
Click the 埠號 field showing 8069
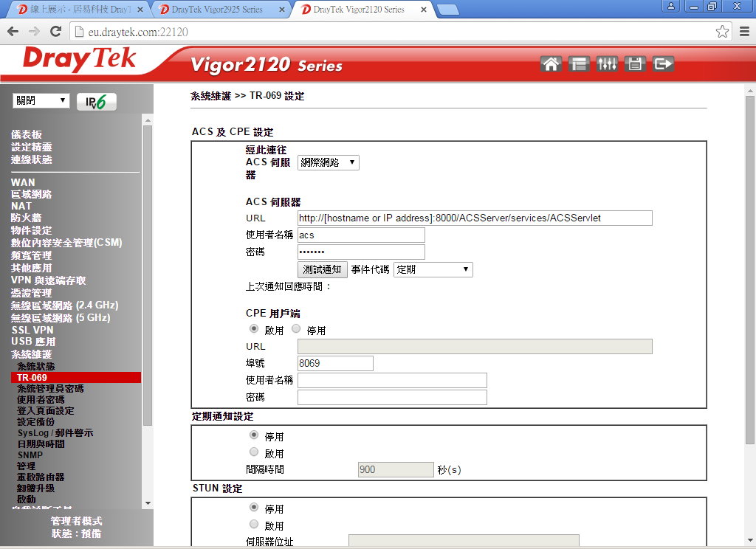335,363
